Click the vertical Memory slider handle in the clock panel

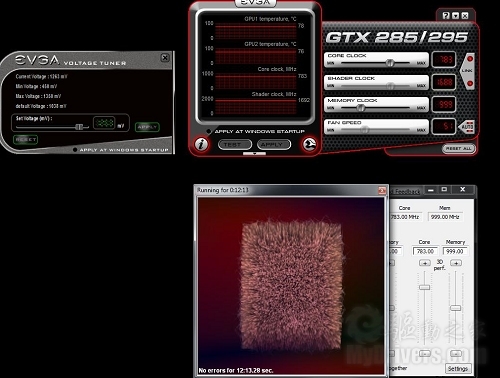[x=456, y=308]
